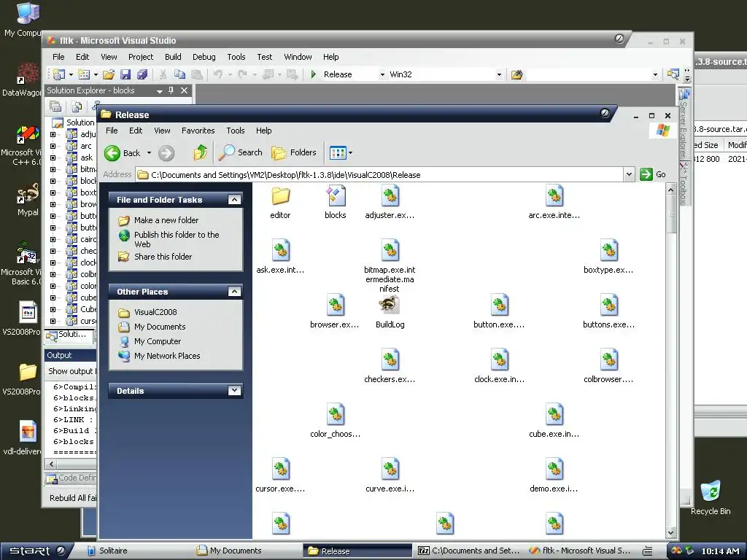
Task: Select the clock.exe.in... file
Action: click(499, 367)
